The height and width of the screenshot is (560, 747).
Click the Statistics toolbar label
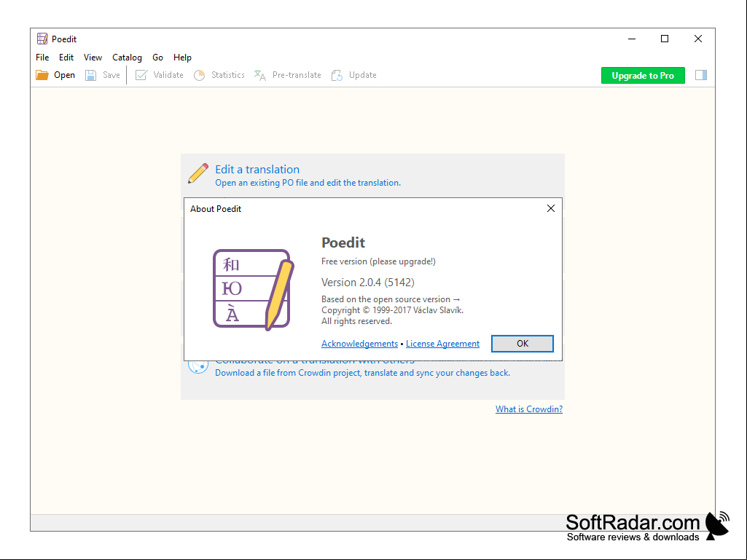227,75
